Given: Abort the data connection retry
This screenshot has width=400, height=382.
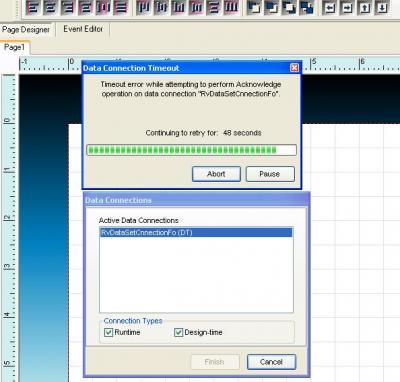Looking at the screenshot, I should 216,174.
